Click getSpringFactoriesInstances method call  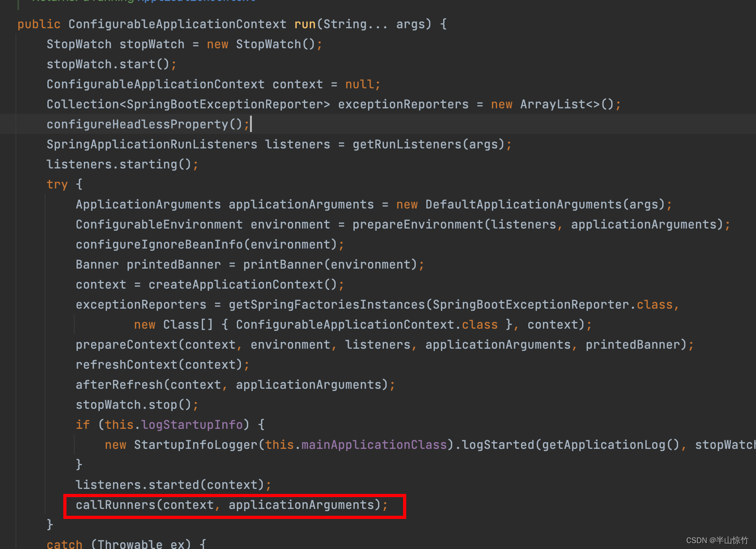coord(327,305)
